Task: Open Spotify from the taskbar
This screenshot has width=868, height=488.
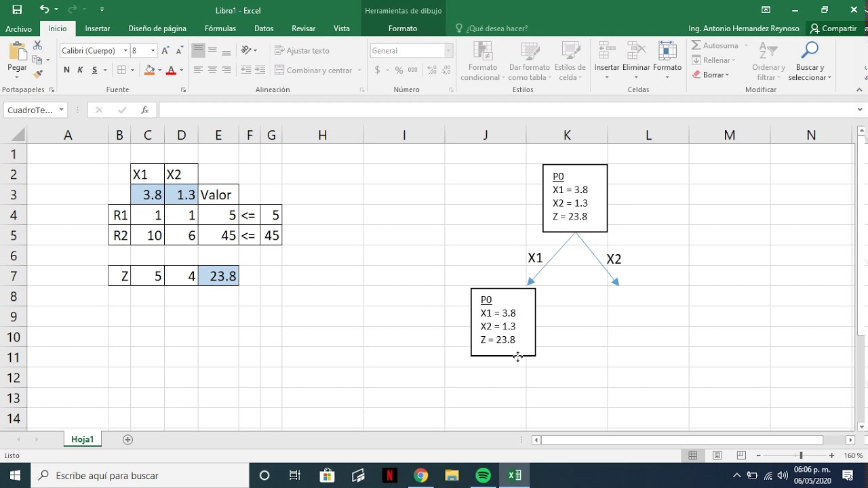Action: [483, 475]
